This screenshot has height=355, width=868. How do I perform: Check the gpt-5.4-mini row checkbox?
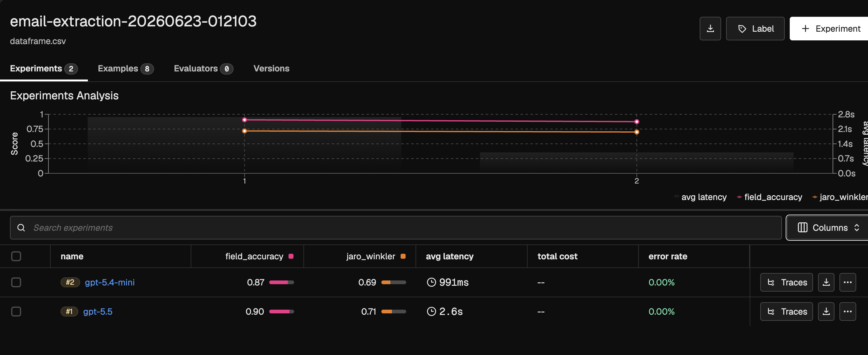[x=16, y=282]
